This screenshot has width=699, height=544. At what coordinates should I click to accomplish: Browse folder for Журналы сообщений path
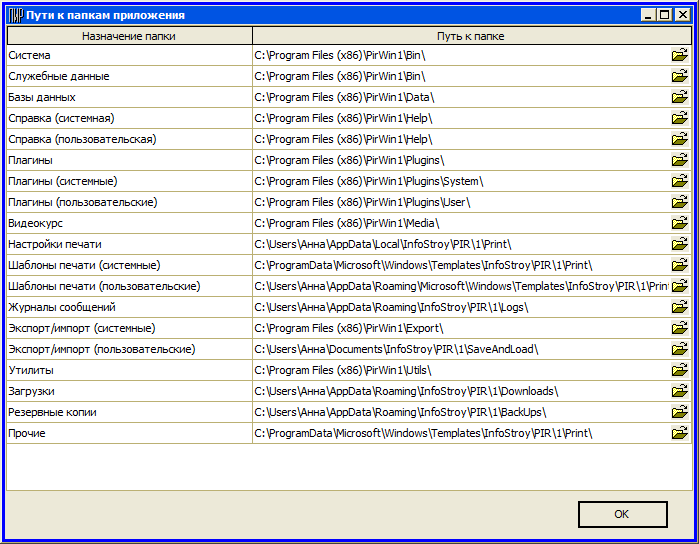pyautogui.click(x=680, y=307)
